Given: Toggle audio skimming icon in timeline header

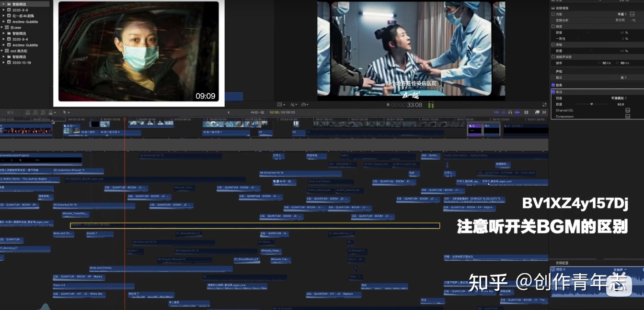Looking at the screenshot, I should (503, 112).
